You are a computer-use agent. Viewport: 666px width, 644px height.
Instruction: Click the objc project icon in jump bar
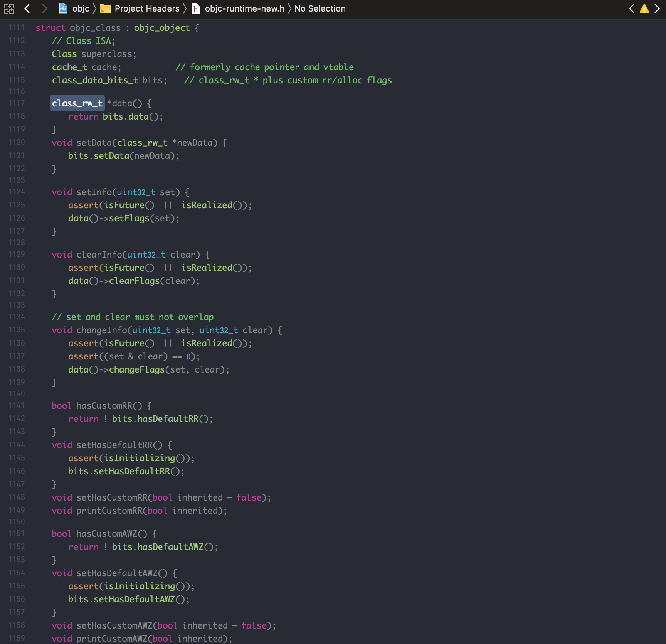[x=63, y=8]
